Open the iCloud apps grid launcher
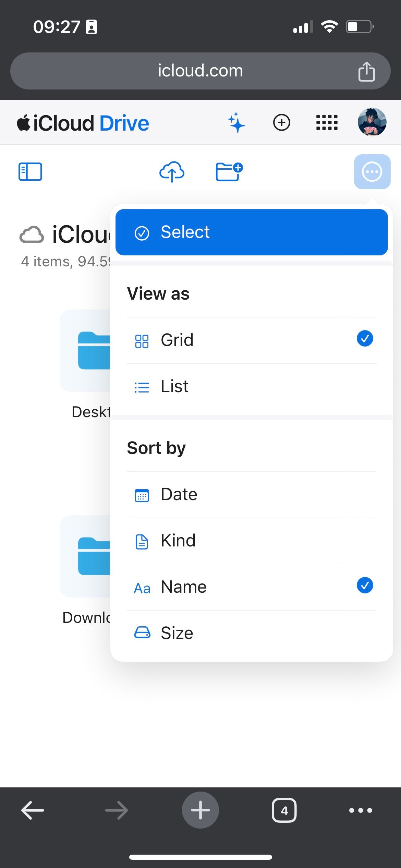Viewport: 401px width, 868px height. (x=327, y=123)
